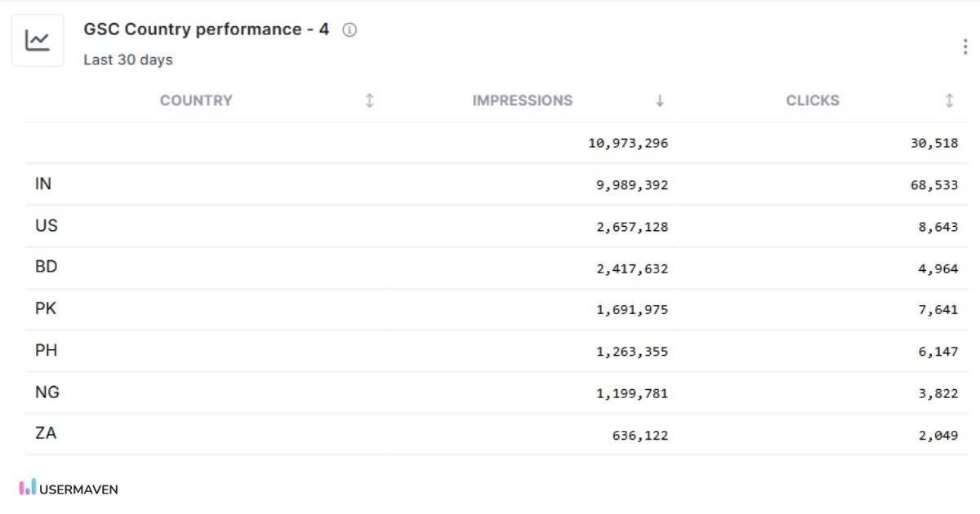The width and height of the screenshot is (980, 514).
Task: Expand the widget options via kebab menu
Action: point(964,47)
